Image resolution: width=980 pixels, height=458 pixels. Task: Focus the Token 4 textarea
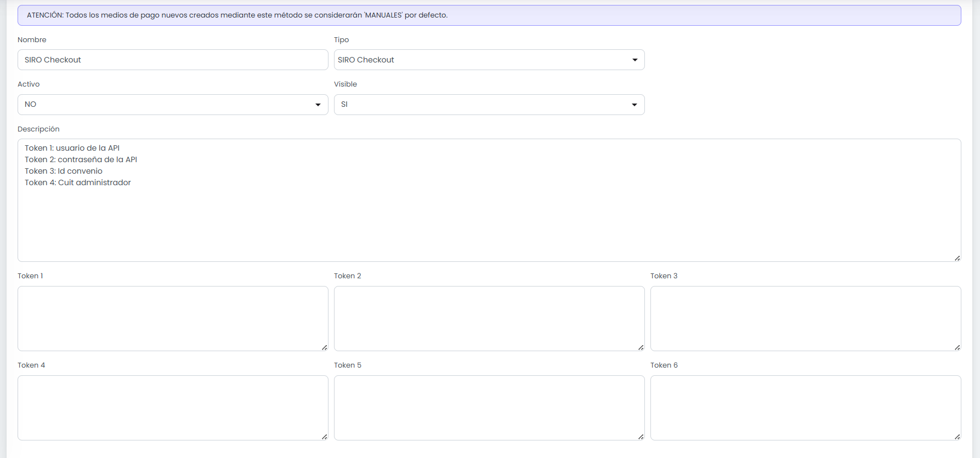coord(173,408)
